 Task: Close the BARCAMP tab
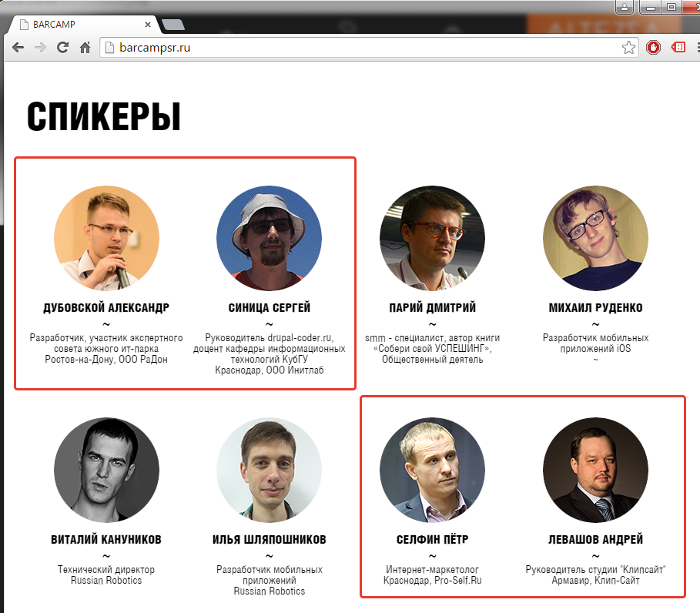click(x=148, y=25)
